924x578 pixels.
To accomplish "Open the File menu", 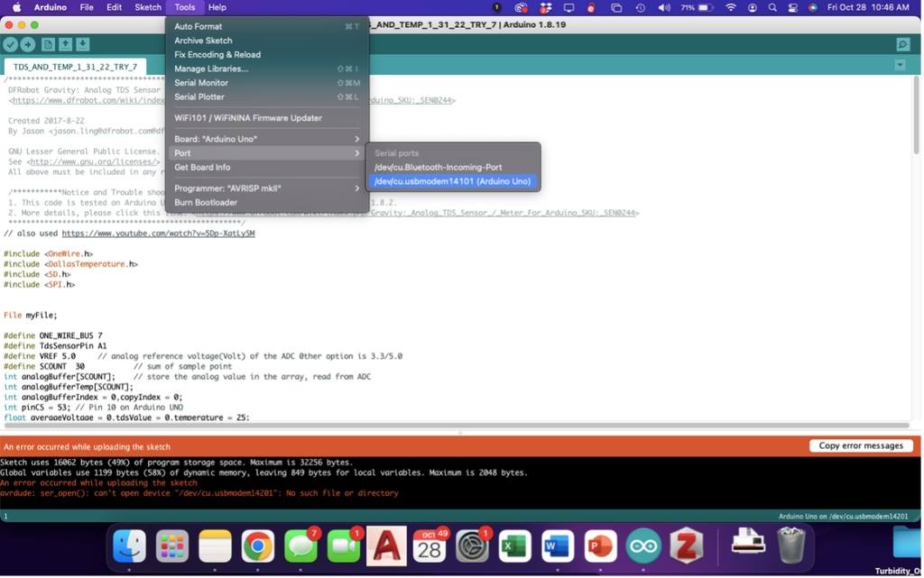I will click(87, 7).
